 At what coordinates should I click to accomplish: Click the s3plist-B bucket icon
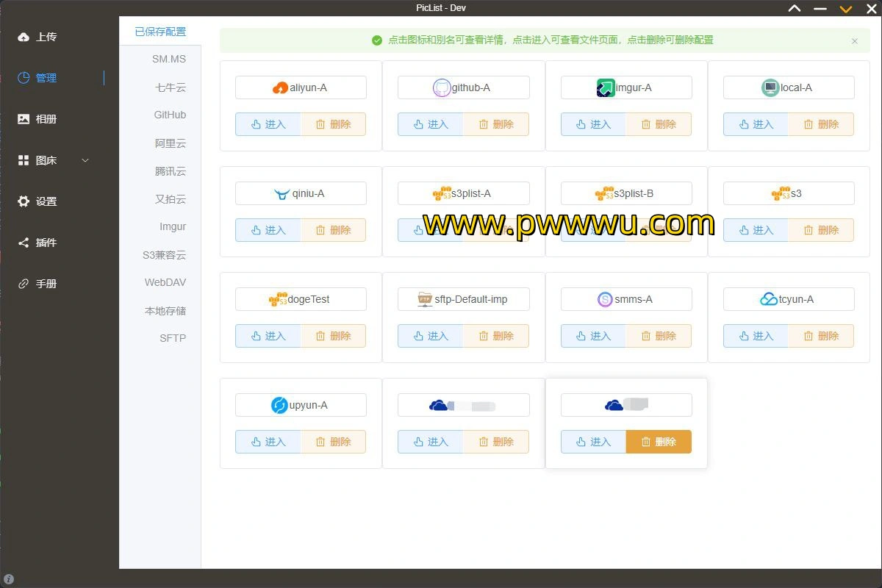(604, 194)
